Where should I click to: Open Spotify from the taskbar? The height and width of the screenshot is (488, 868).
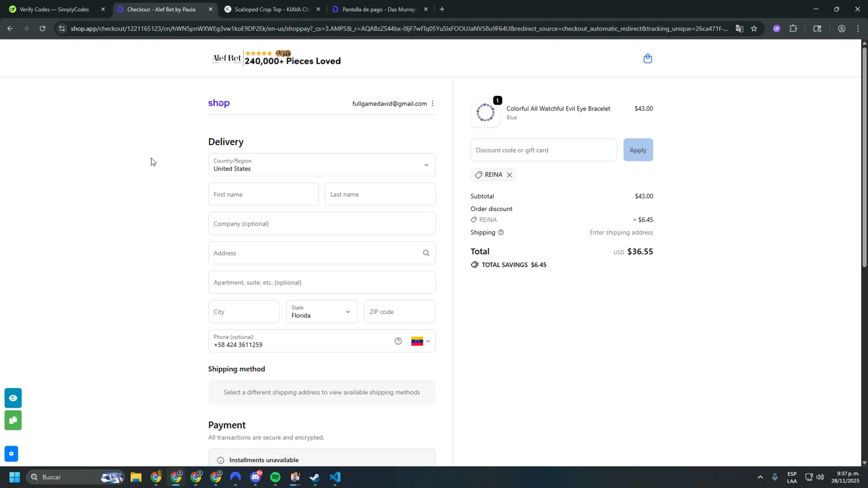click(275, 478)
